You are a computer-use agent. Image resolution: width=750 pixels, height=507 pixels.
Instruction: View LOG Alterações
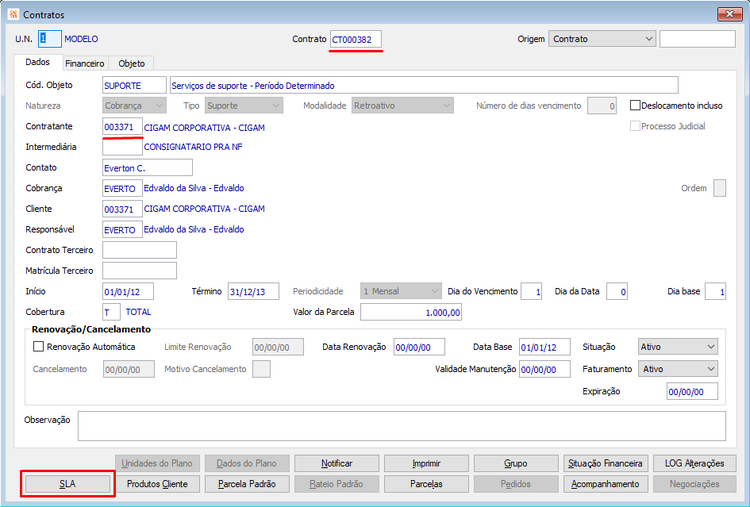[x=695, y=463]
